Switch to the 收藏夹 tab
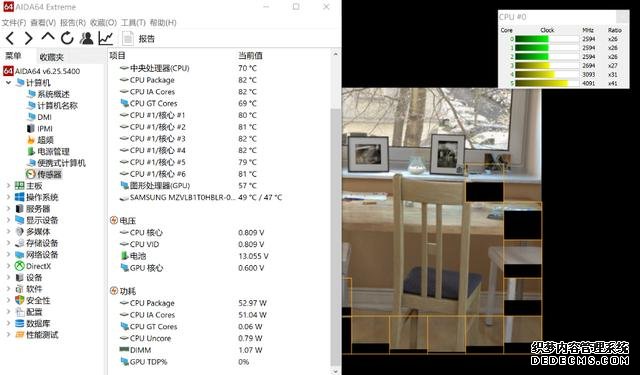The image size is (640, 375). tap(51, 57)
